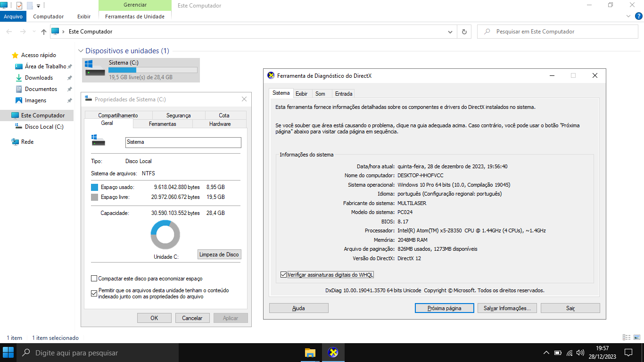644x362 pixels.
Task: Click the Limpeza de Disco button
Action: click(x=219, y=255)
